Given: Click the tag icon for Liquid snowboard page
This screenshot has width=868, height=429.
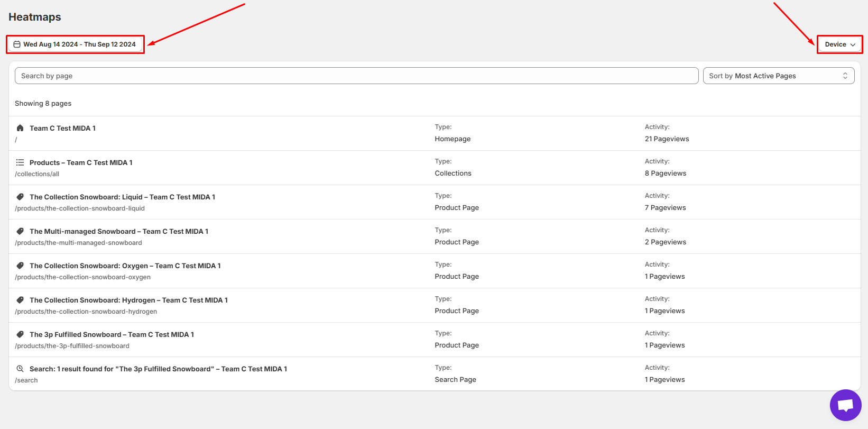Looking at the screenshot, I should point(20,197).
